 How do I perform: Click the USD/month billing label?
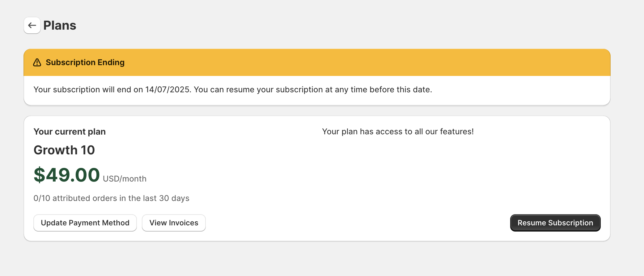click(x=125, y=179)
